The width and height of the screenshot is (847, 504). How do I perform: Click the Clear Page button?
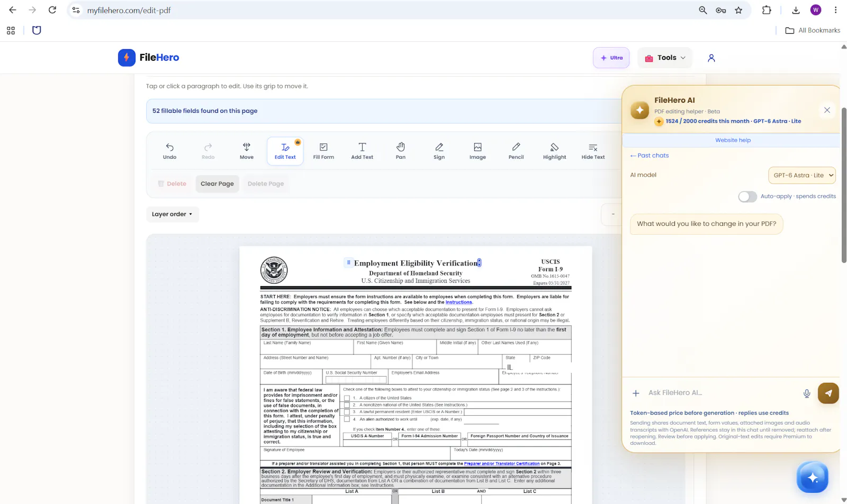[217, 184]
